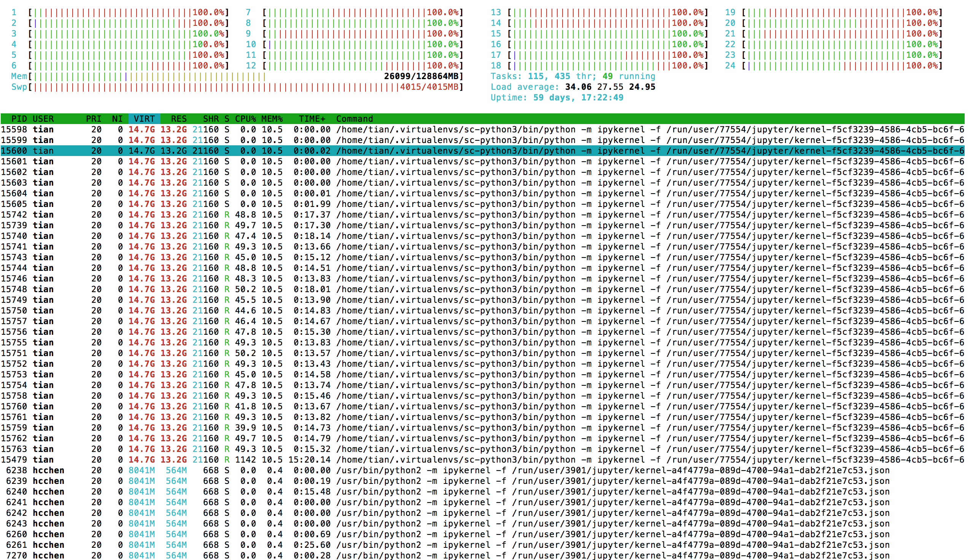Click the Command column header

(355, 119)
